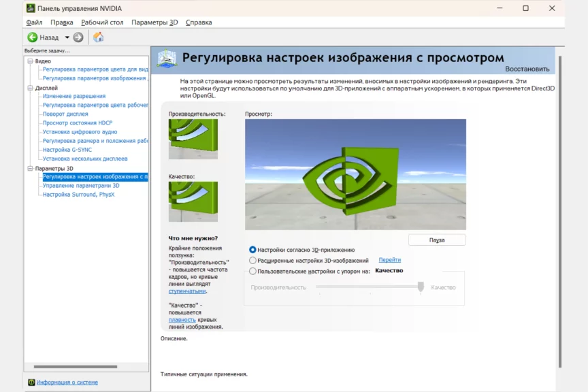Click the Качество preview thumbnail

coord(193,201)
